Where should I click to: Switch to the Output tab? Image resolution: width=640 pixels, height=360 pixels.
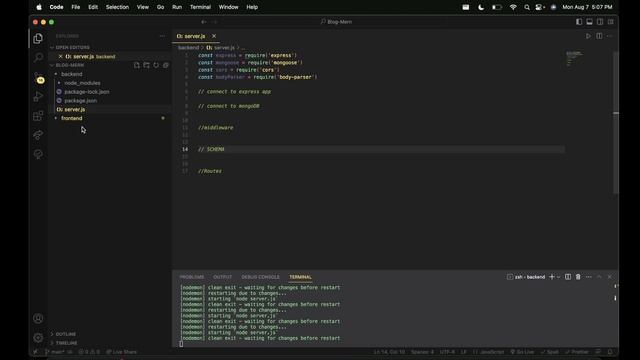coord(222,277)
